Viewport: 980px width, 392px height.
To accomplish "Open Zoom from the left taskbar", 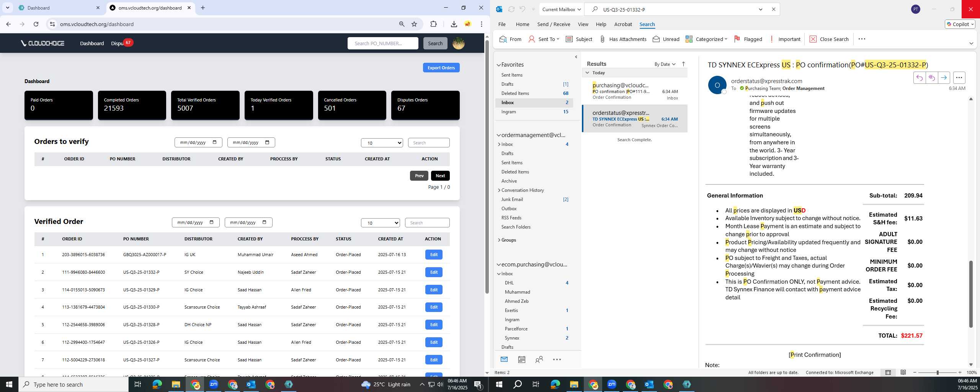I will 214,384.
